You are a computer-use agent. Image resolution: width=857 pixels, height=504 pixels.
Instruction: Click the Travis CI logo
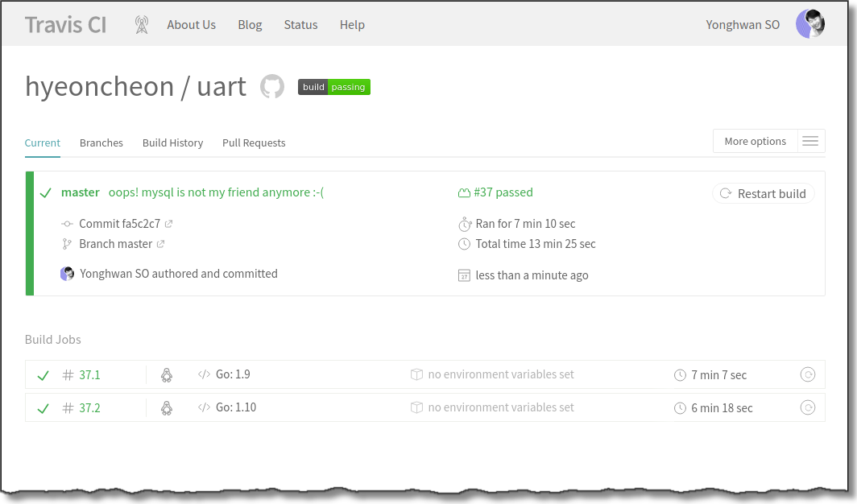[65, 25]
